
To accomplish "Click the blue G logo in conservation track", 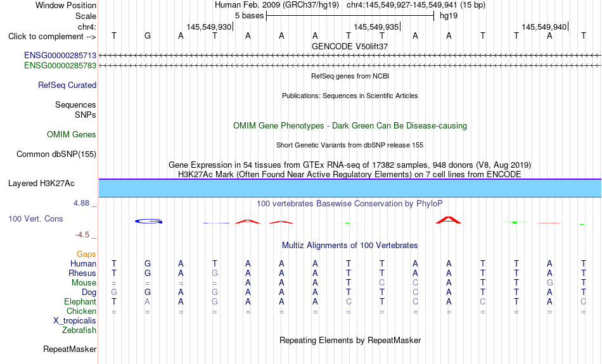I will pyautogui.click(x=148, y=222).
